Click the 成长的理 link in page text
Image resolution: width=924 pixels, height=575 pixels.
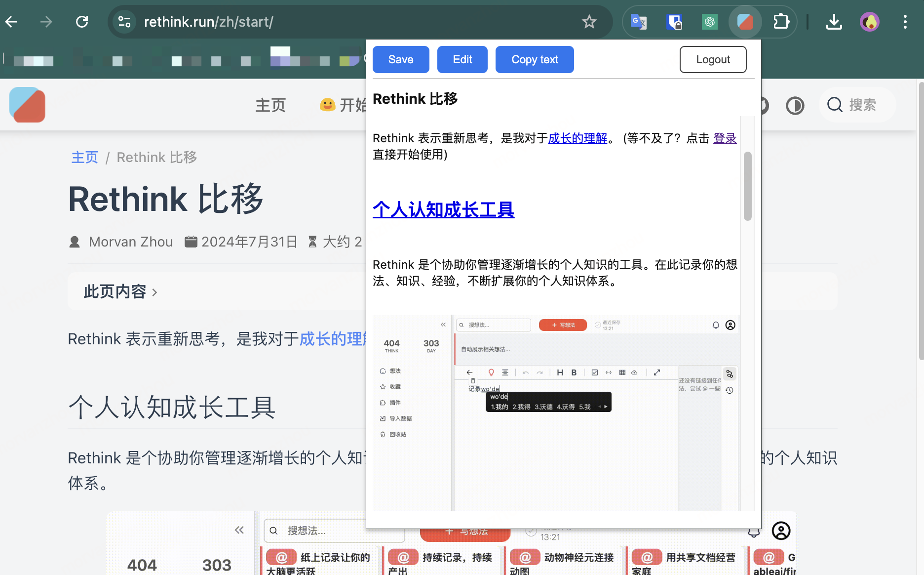point(332,339)
